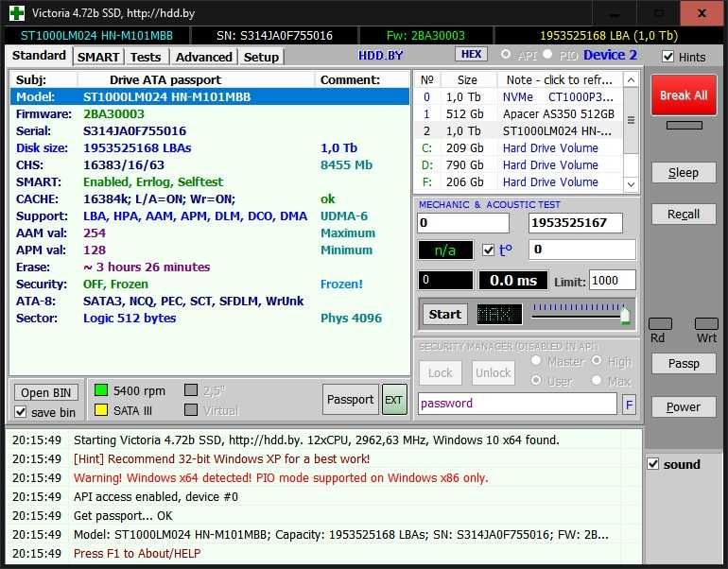Image resolution: width=728 pixels, height=569 pixels.
Task: Click the gray 2,5" indicator square
Action: [x=191, y=389]
